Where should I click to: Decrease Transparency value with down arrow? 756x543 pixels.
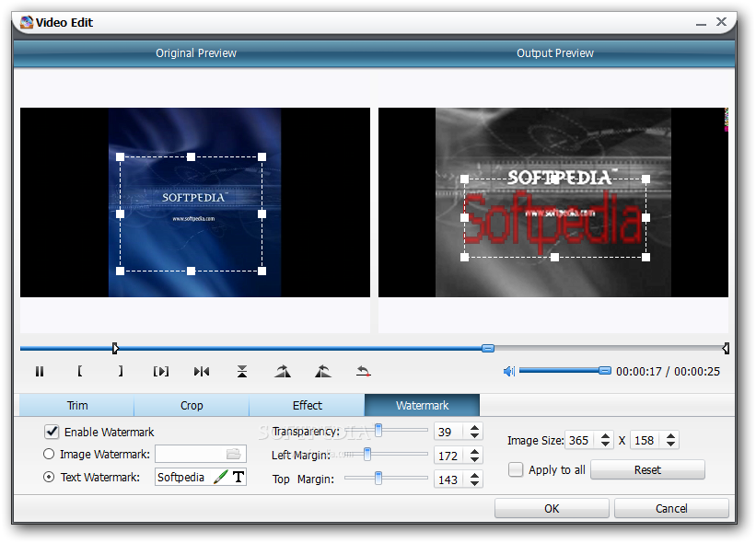474,435
